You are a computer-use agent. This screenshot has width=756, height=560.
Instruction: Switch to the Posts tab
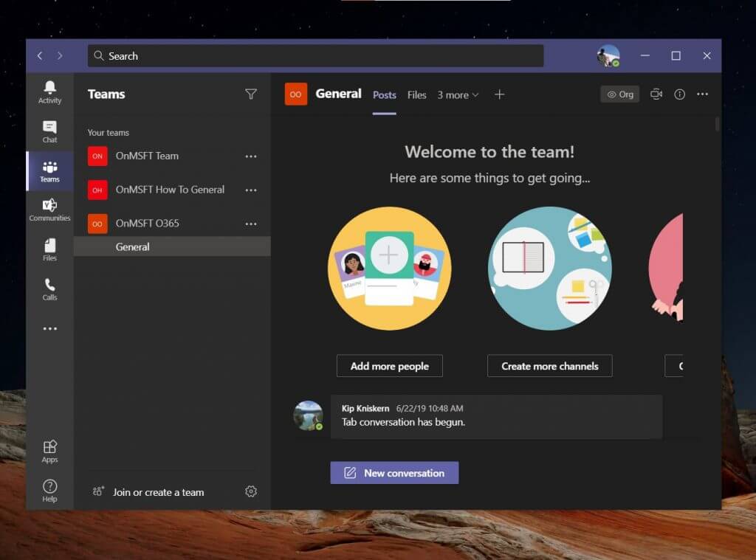384,95
